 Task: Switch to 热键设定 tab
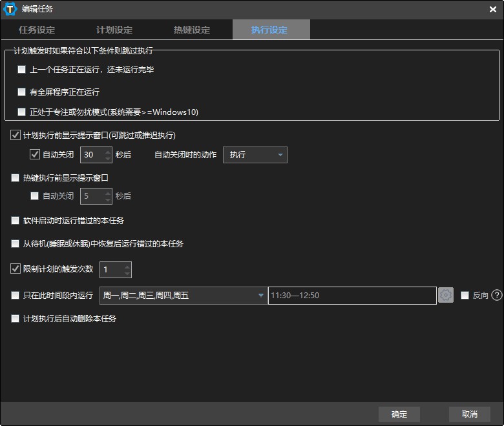[x=192, y=30]
